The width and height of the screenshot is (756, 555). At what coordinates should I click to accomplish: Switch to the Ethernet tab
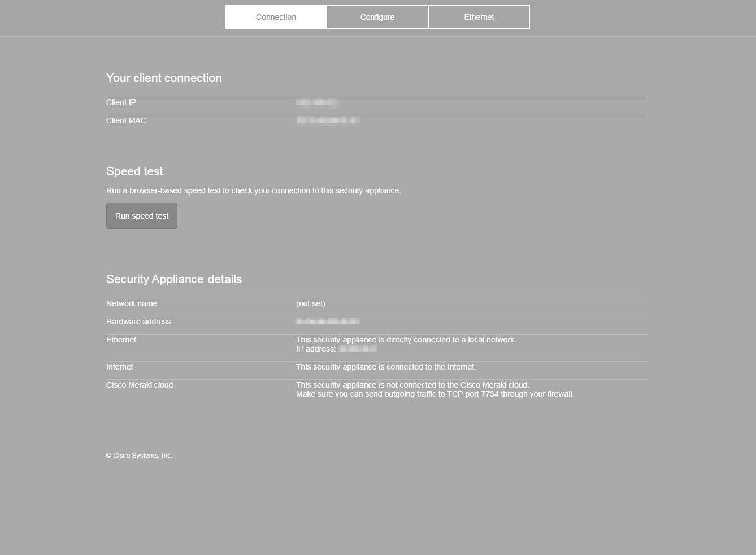click(479, 16)
